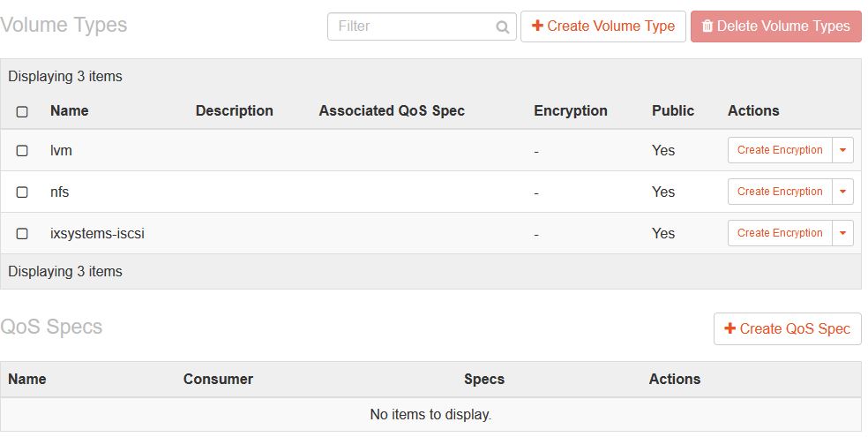Click the Consumer column header in QoS Specs
The image size is (868, 437).
coord(218,380)
